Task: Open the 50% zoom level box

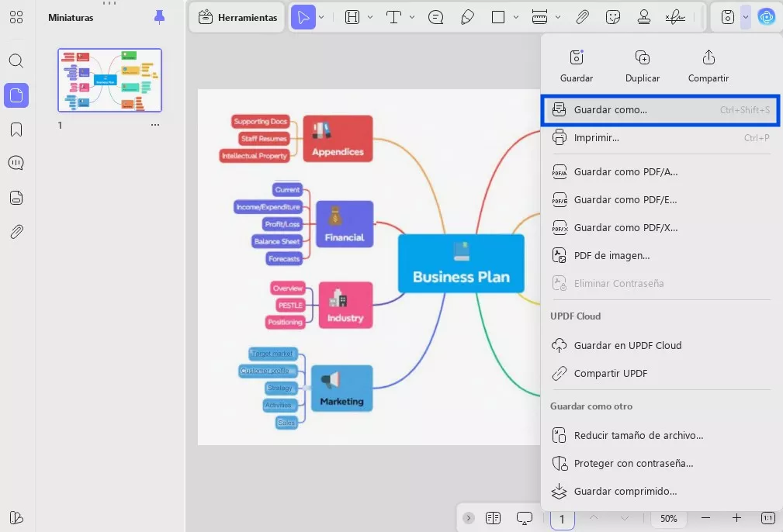Action: pos(669,519)
